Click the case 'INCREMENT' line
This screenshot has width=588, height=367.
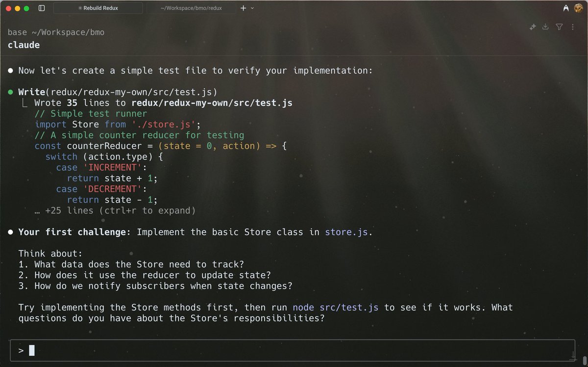coord(101,167)
